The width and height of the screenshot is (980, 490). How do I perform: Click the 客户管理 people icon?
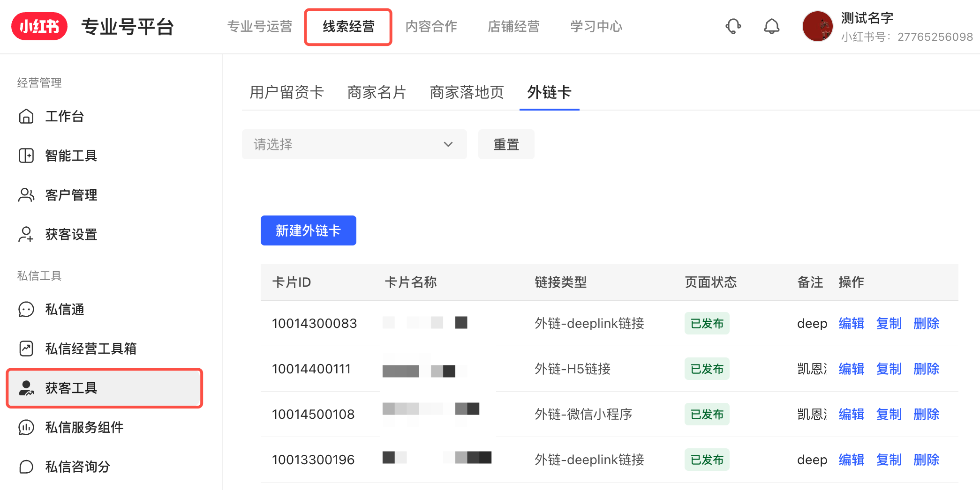pos(26,195)
